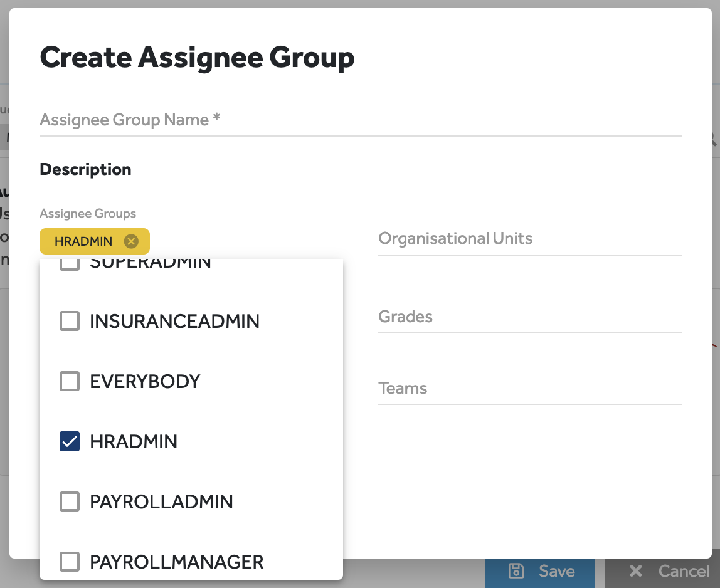
Task: Click the X icon on Cancel button
Action: (x=635, y=570)
